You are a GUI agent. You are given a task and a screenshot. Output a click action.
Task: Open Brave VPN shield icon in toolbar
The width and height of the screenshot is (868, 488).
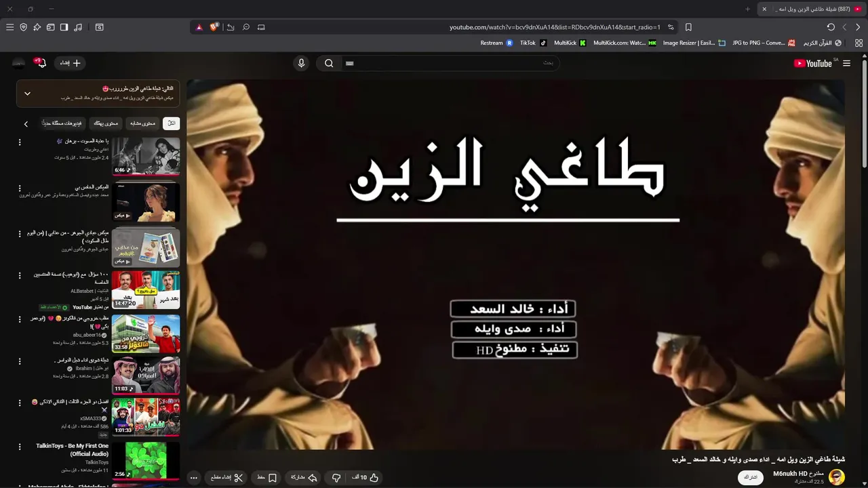point(23,27)
